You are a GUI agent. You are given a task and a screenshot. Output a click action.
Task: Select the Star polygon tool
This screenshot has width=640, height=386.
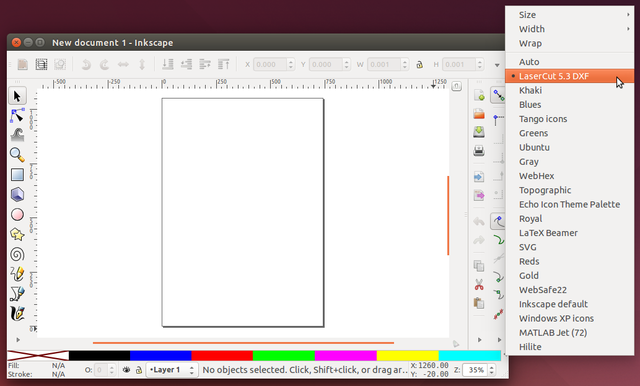[x=17, y=235]
